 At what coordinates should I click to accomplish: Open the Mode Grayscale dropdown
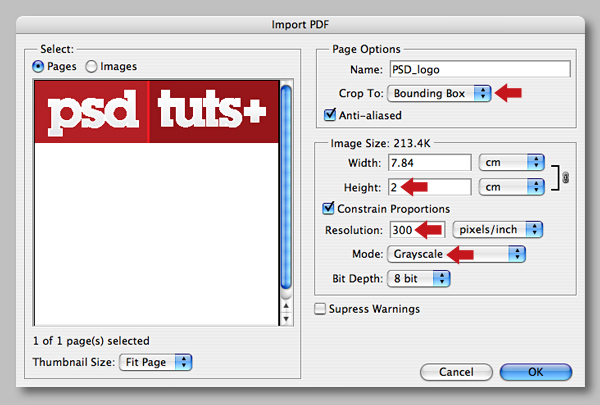point(457,254)
